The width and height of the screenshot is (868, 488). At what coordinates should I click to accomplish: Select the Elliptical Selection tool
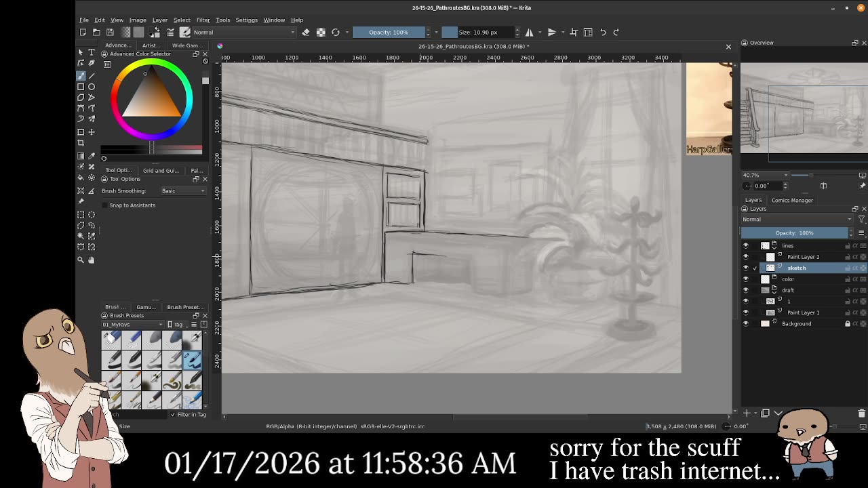92,215
